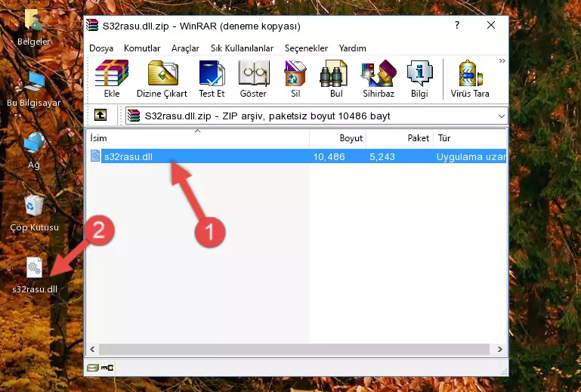The height and width of the screenshot is (392, 581).
Task: Click the title bar help question mark
Action: tap(457, 25)
